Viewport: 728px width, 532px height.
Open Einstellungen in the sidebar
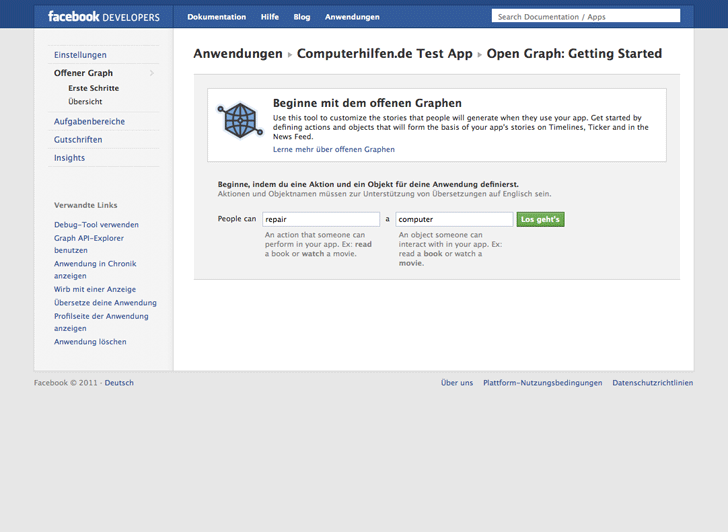click(80, 55)
